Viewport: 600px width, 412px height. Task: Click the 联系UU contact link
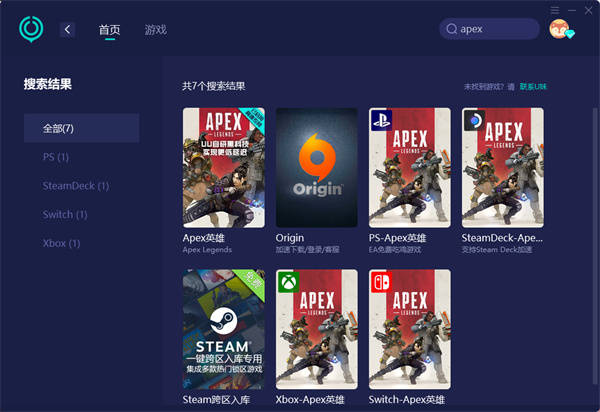533,87
